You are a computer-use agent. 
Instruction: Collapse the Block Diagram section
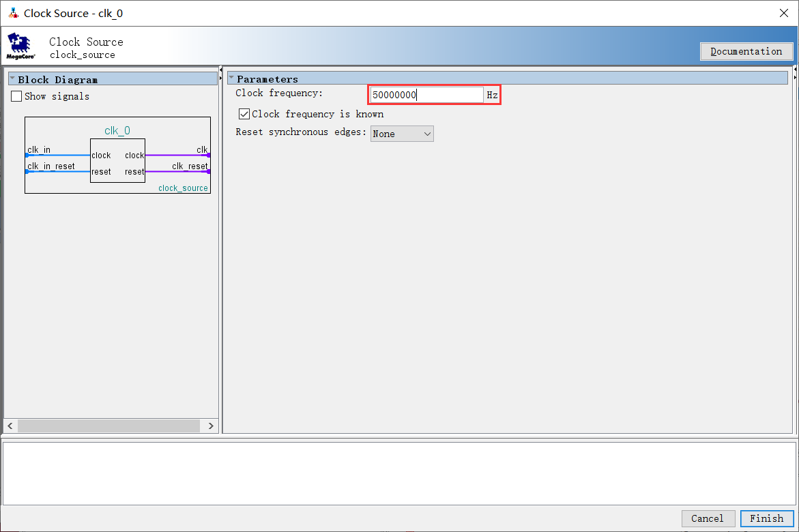(12, 79)
